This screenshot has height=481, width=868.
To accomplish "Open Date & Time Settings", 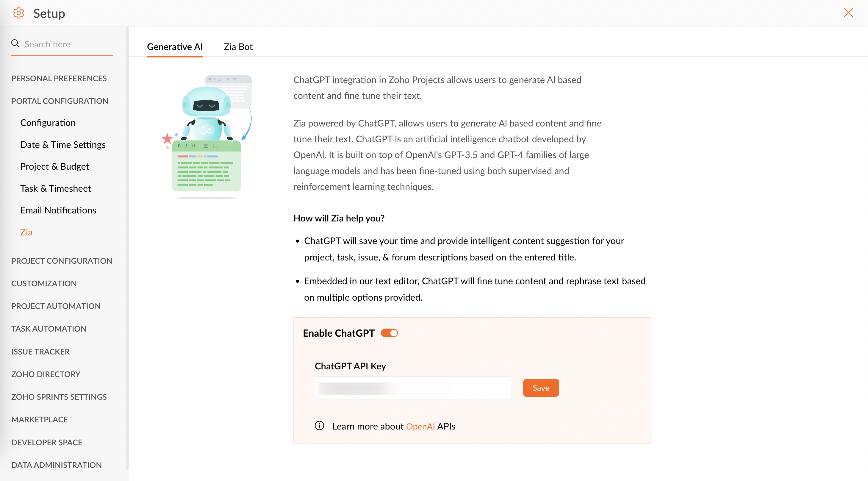I will [x=63, y=145].
